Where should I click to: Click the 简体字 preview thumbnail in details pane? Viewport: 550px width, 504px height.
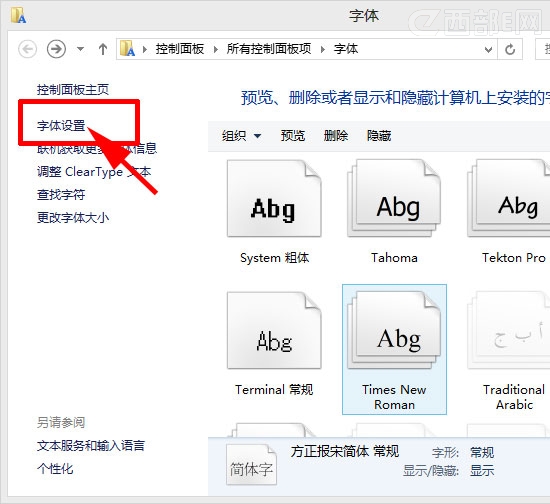point(251,465)
